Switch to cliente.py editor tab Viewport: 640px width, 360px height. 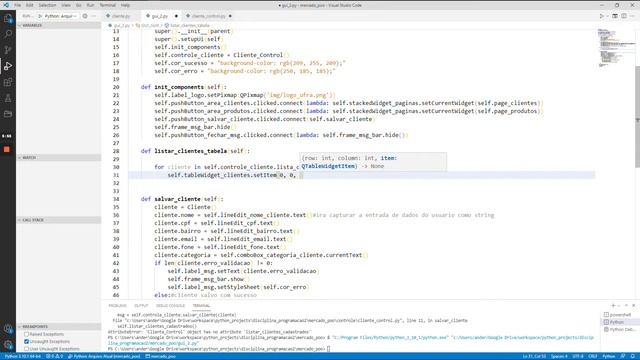pyautogui.click(x=122, y=16)
